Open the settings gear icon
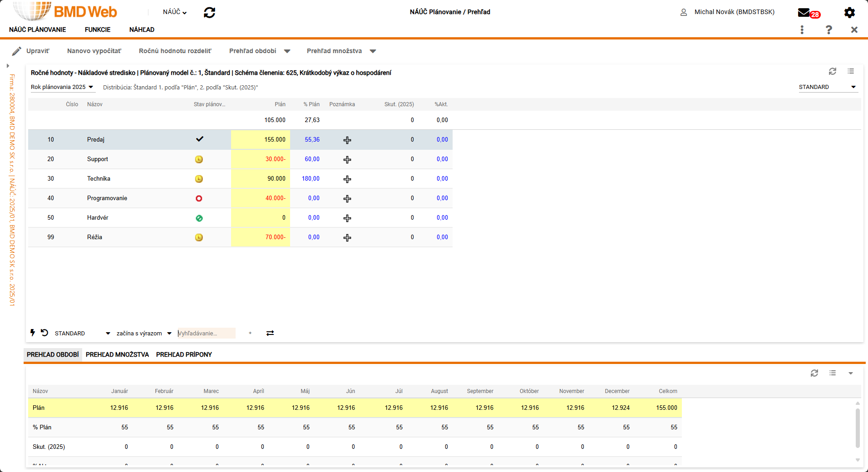The image size is (868, 472). (849, 13)
